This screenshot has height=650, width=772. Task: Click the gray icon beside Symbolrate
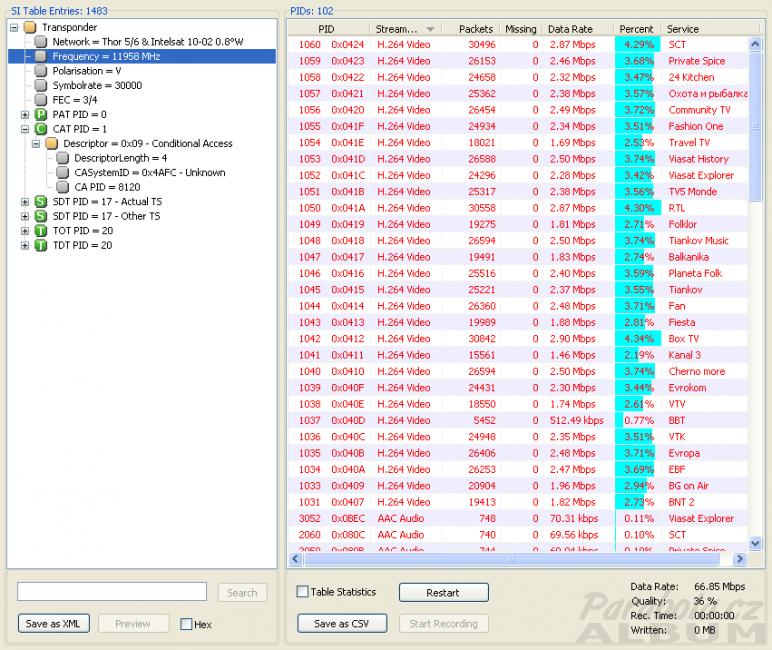tap(41, 85)
